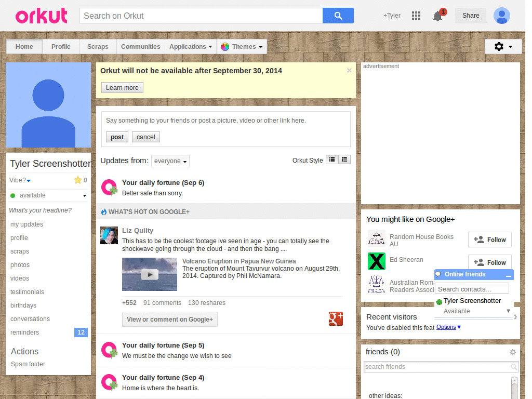
Task: Click Liz Quilty's avatar
Action: [x=109, y=235]
